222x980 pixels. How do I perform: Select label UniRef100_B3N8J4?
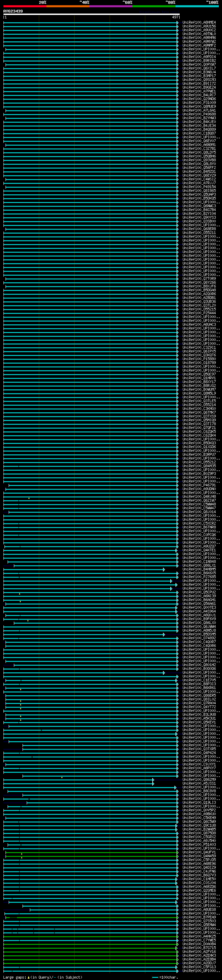coord(199,72)
